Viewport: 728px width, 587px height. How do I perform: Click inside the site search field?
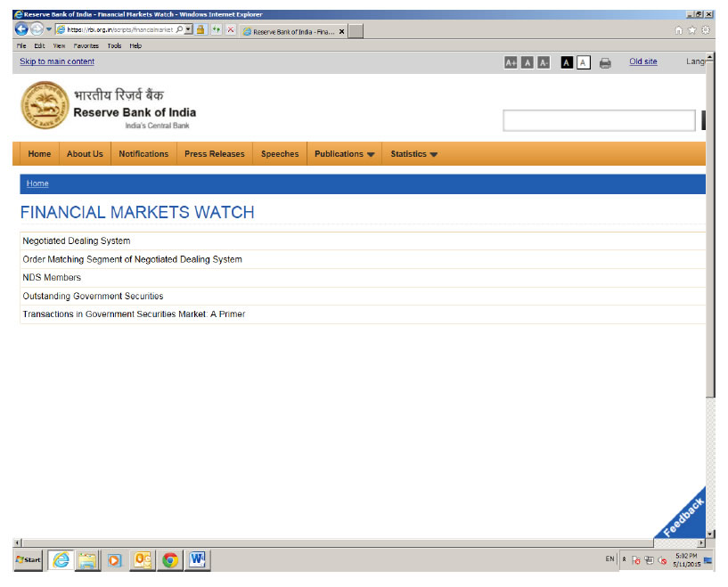598,120
